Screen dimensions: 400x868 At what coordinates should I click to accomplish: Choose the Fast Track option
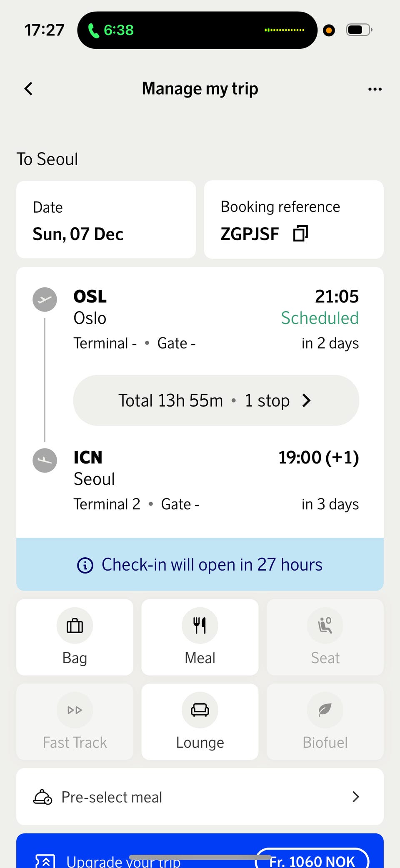tap(75, 721)
